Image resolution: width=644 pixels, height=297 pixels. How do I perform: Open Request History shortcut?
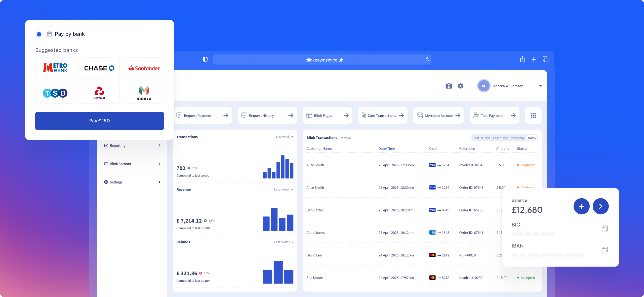(x=267, y=116)
